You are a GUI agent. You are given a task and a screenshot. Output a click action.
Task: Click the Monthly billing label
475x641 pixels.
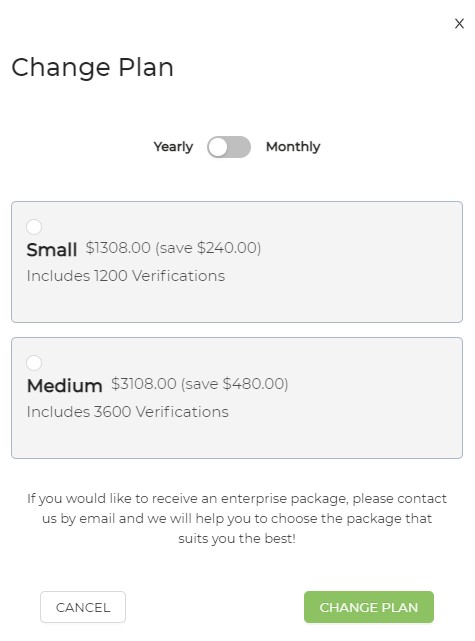pyautogui.click(x=293, y=147)
